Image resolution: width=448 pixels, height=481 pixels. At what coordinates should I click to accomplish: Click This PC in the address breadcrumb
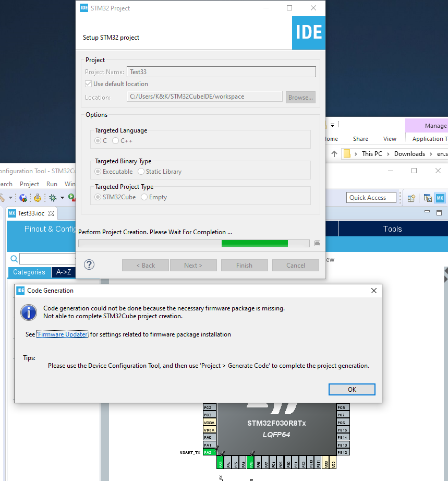click(372, 154)
